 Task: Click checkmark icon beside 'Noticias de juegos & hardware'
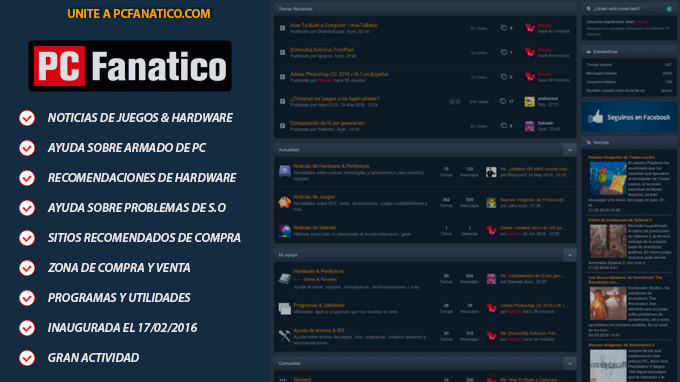[x=27, y=118]
